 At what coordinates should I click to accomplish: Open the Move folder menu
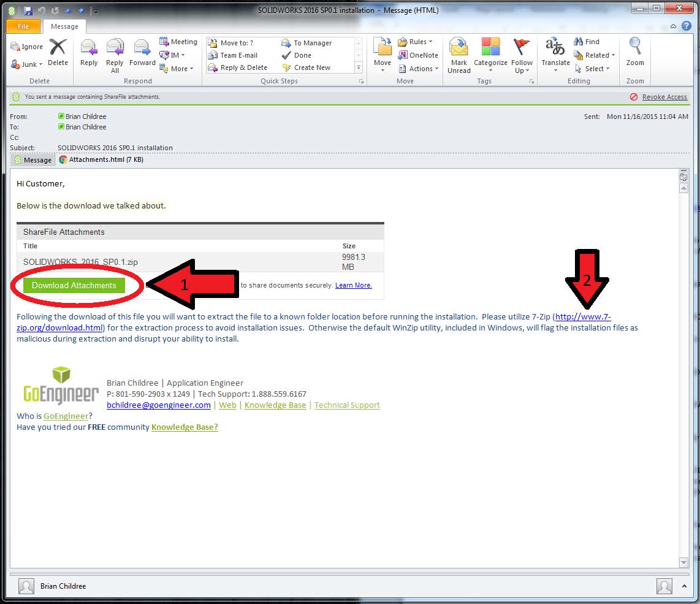tap(382, 55)
